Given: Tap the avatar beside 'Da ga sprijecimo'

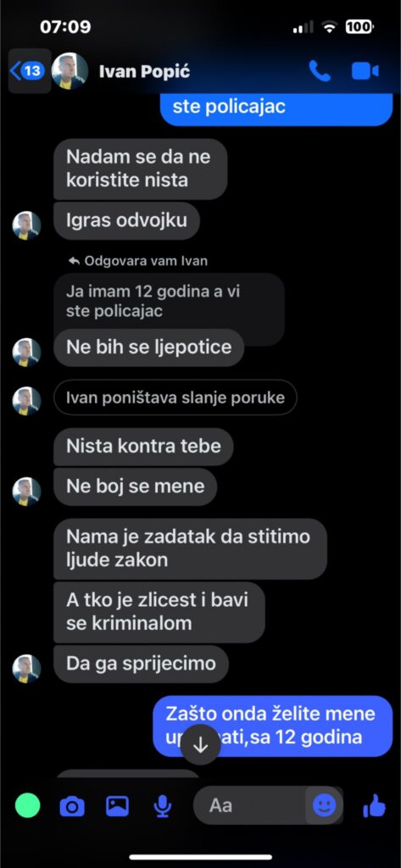Looking at the screenshot, I should [x=26, y=669].
